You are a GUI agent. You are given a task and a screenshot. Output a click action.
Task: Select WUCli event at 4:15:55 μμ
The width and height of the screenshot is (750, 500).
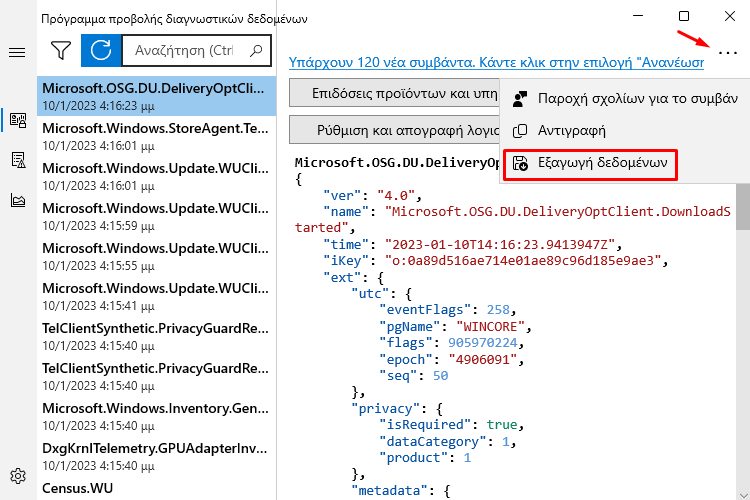coord(156,256)
